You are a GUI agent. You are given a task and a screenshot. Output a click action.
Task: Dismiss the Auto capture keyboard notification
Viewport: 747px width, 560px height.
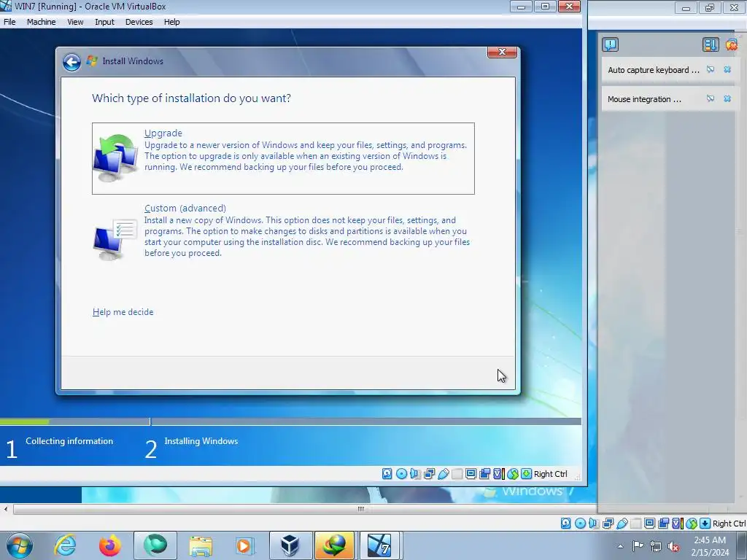coord(727,69)
